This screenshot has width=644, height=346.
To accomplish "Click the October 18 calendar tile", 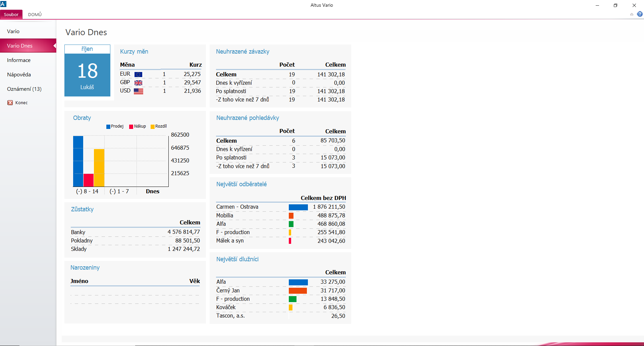I will pyautogui.click(x=87, y=70).
